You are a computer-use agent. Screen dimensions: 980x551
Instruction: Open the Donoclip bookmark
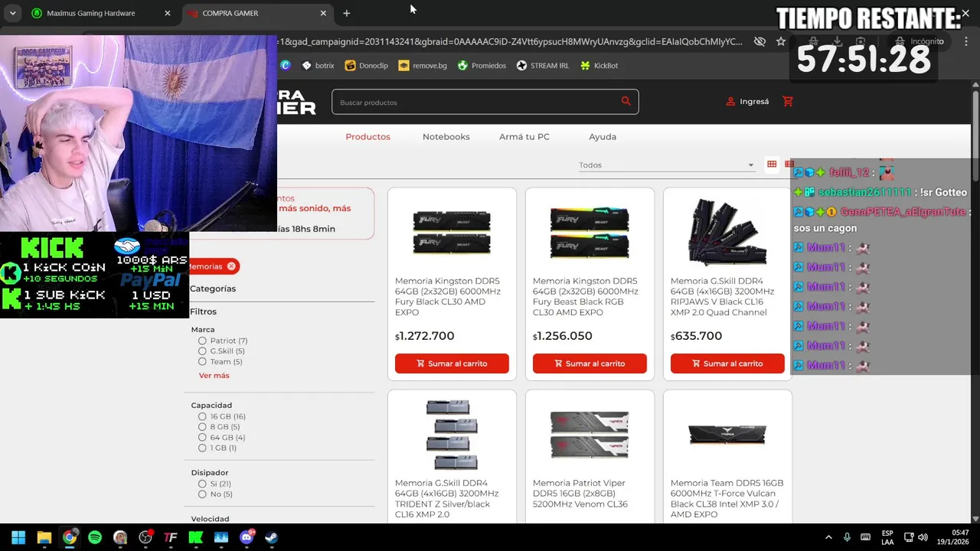(x=367, y=66)
